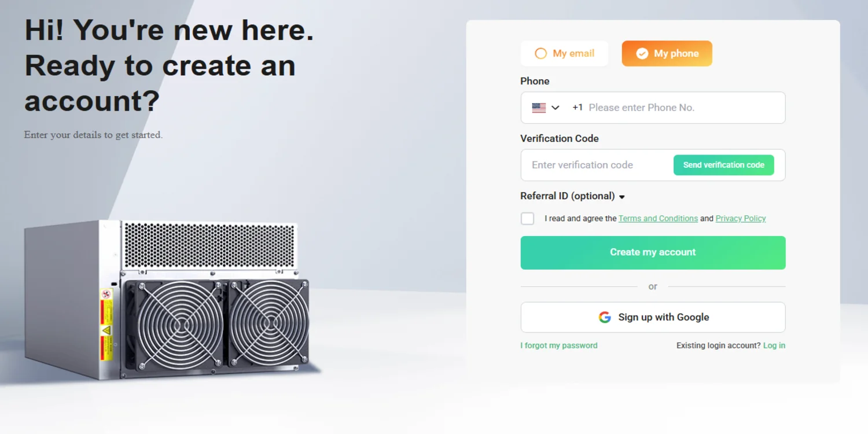Tick the Terms and Conditions agreement checkbox
Viewport: 868px width, 434px height.
(x=527, y=219)
